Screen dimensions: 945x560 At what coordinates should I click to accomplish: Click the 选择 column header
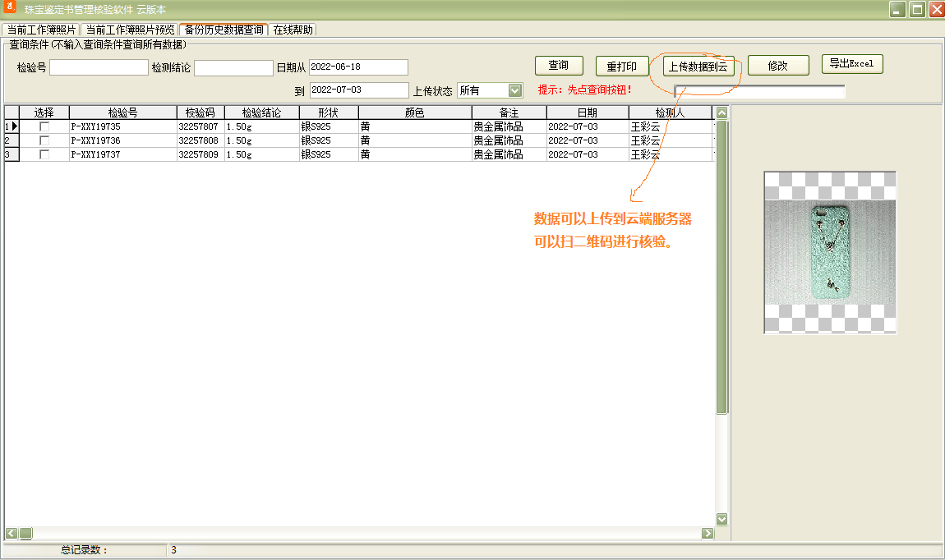coord(44,112)
